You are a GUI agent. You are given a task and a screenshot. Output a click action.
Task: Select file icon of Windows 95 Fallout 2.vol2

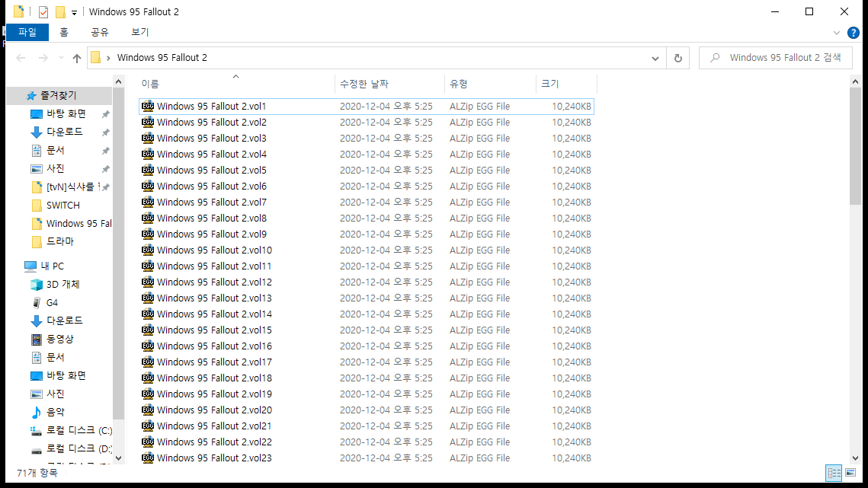[x=148, y=123]
